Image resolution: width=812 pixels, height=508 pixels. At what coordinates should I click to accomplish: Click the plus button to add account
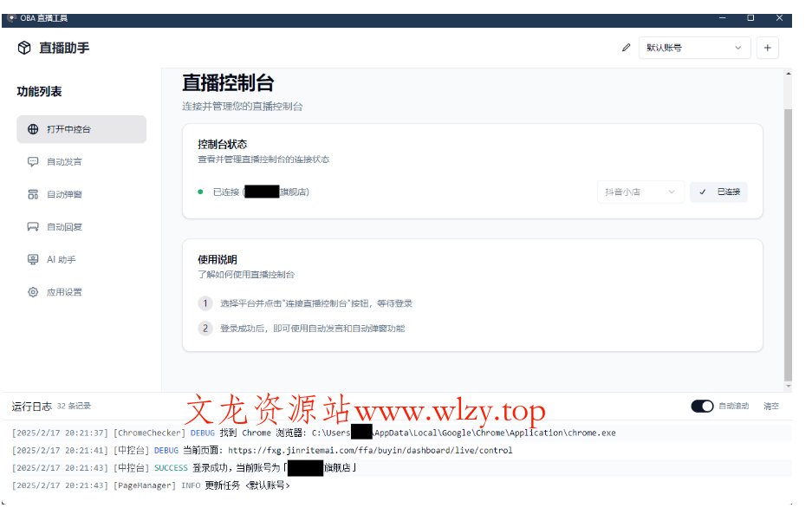[767, 48]
